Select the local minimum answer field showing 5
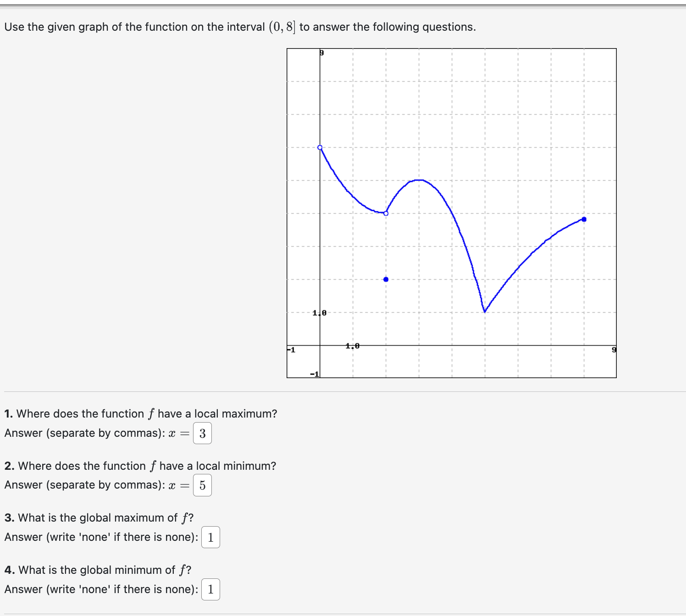This screenshot has width=686, height=616. pos(203,485)
